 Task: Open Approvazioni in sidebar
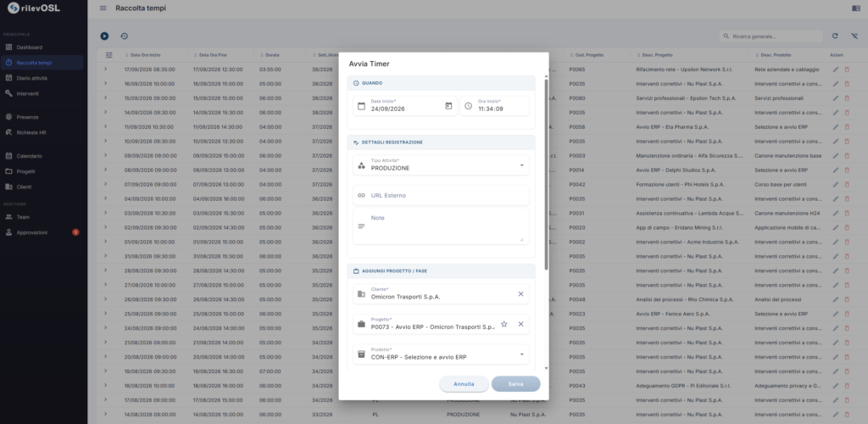pos(42,232)
